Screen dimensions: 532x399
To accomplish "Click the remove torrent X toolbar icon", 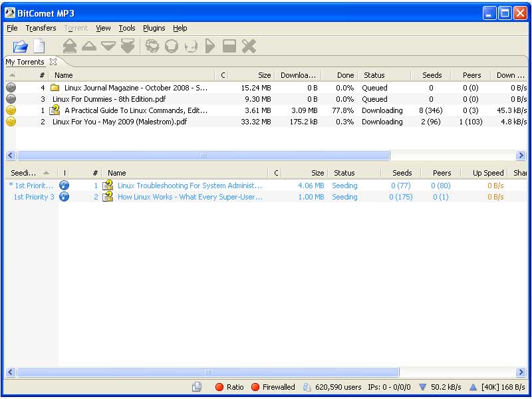I will point(249,46).
